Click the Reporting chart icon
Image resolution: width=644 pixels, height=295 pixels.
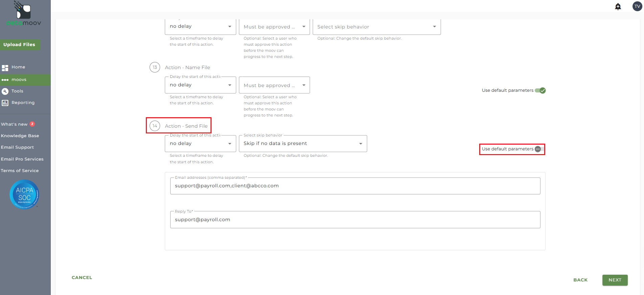pos(5,103)
